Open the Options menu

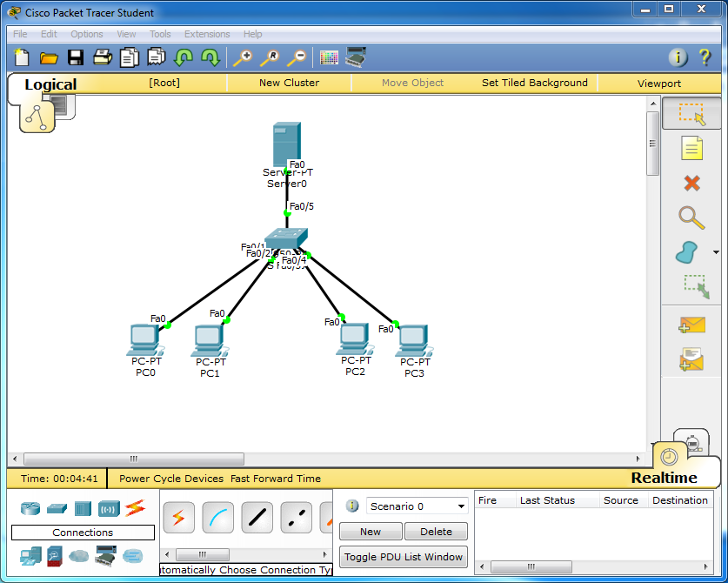pos(86,34)
